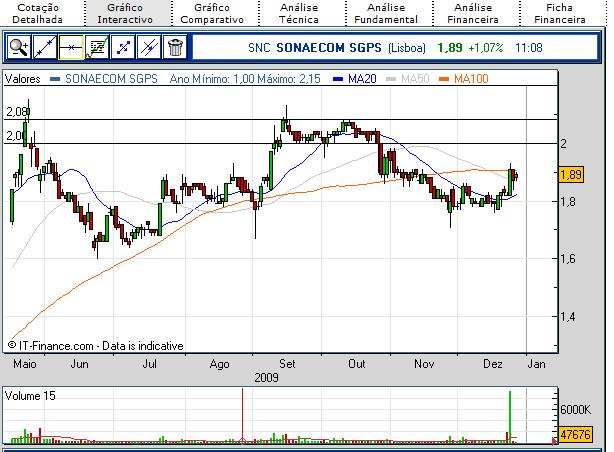The height and width of the screenshot is (452, 614).
Task: Switch to the Análise Financeira tab
Action: tap(473, 13)
